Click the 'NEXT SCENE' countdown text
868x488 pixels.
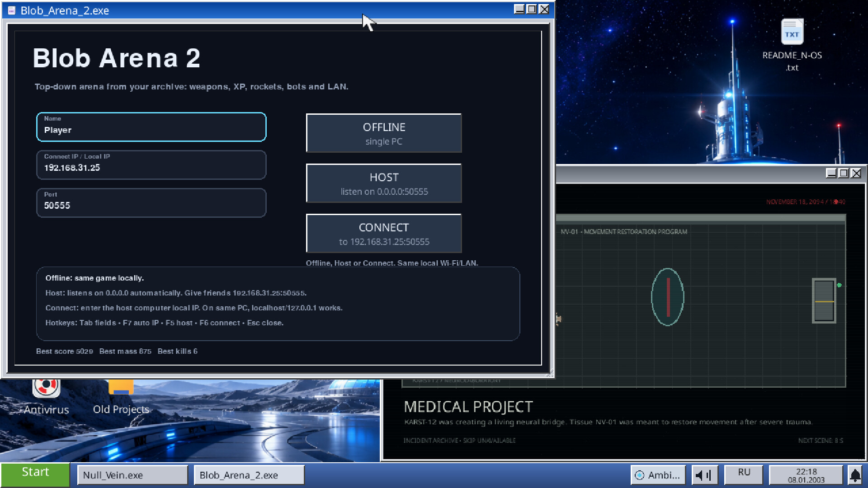coord(821,440)
